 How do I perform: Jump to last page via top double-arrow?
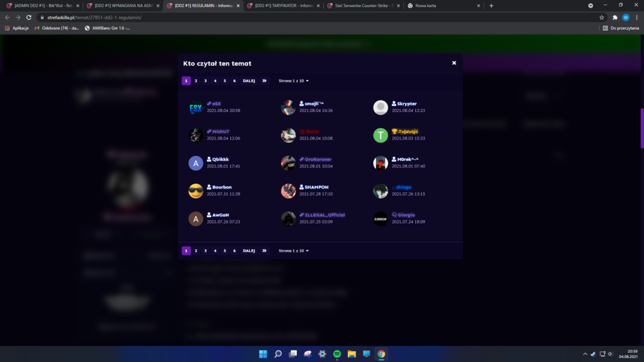point(265,81)
